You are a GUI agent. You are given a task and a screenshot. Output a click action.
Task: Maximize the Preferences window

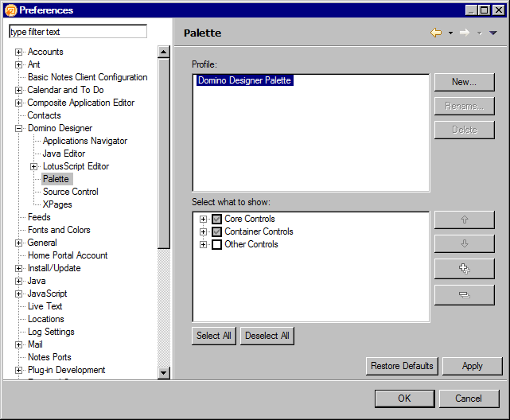click(x=485, y=10)
